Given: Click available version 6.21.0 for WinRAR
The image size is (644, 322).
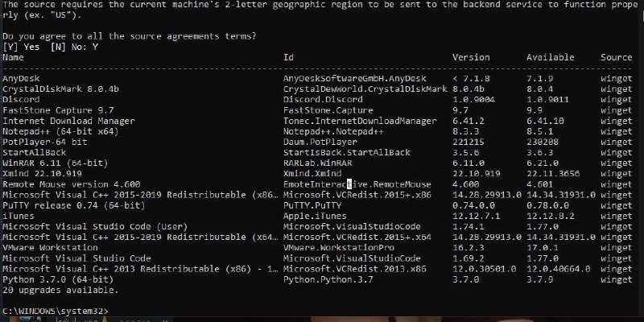Looking at the screenshot, I should (x=543, y=163).
